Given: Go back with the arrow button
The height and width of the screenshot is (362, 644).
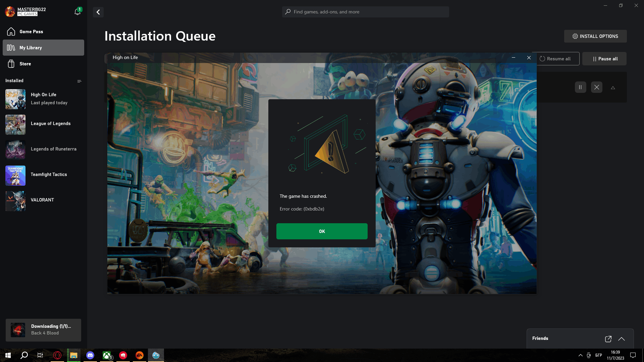Looking at the screenshot, I should tap(98, 12).
